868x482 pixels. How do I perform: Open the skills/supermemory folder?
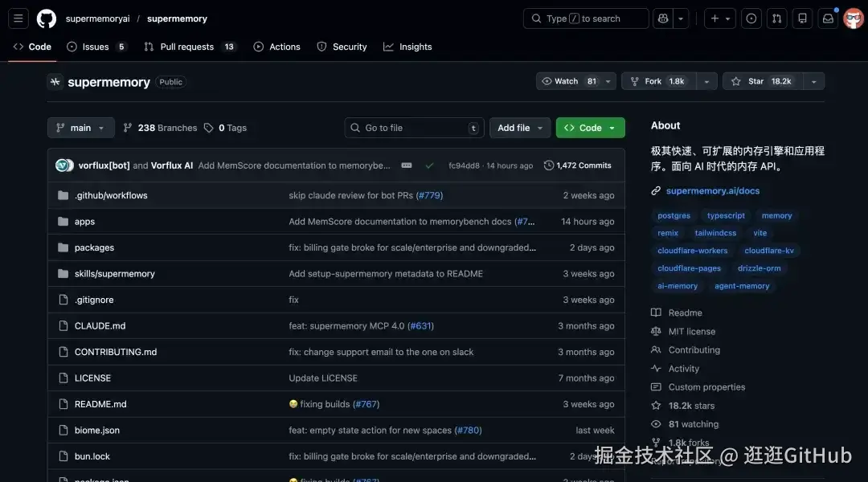tap(115, 273)
